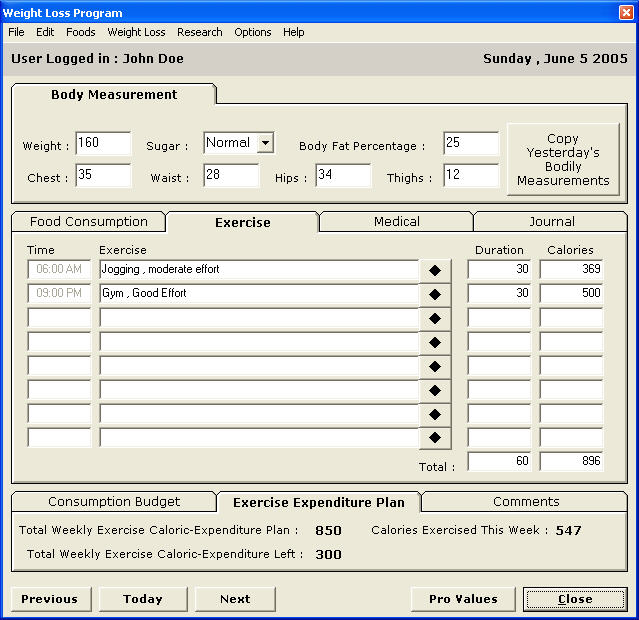Viewport: 639px width, 620px height.
Task: Open the Research menu
Action: pos(200,32)
